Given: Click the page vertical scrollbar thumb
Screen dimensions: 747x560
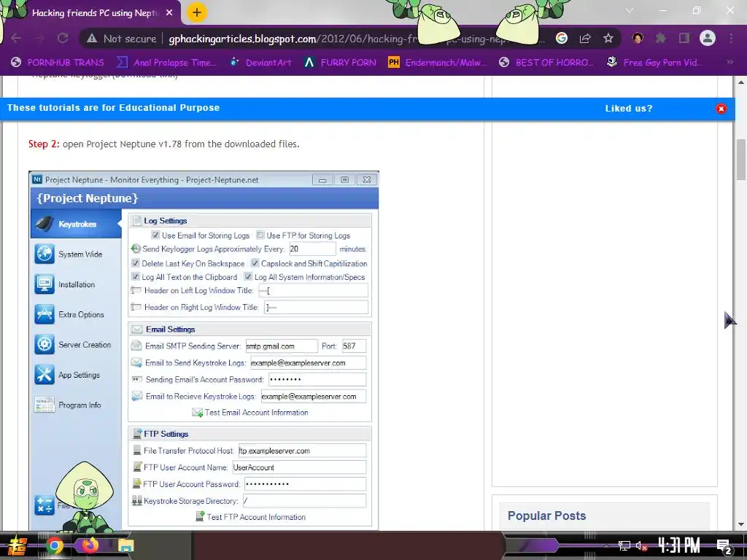Looking at the screenshot, I should (x=741, y=160).
